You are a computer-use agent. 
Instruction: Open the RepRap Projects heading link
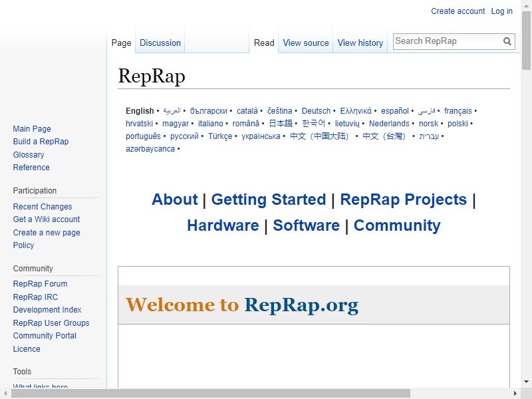(404, 199)
